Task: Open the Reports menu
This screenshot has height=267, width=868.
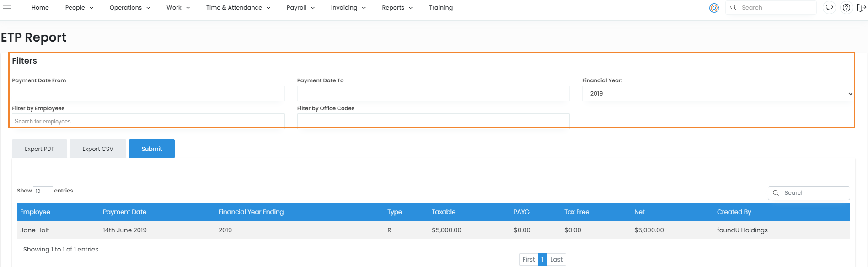Action: 397,8
